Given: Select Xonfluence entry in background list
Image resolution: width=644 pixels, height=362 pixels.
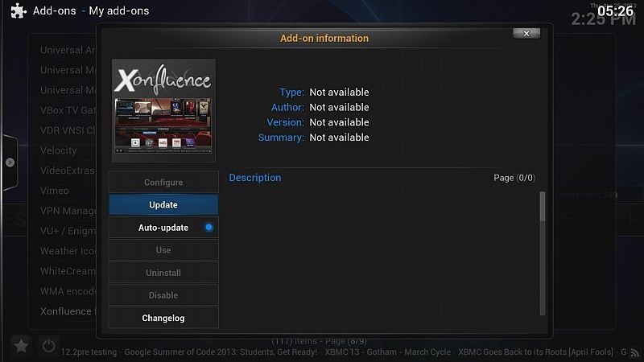Looking at the screenshot, I should tap(68, 311).
